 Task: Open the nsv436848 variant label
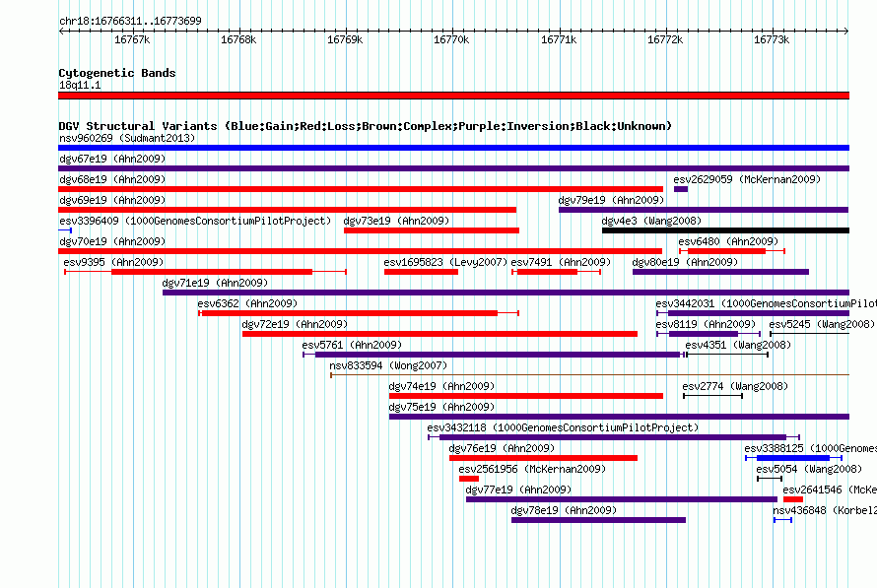coord(825,510)
